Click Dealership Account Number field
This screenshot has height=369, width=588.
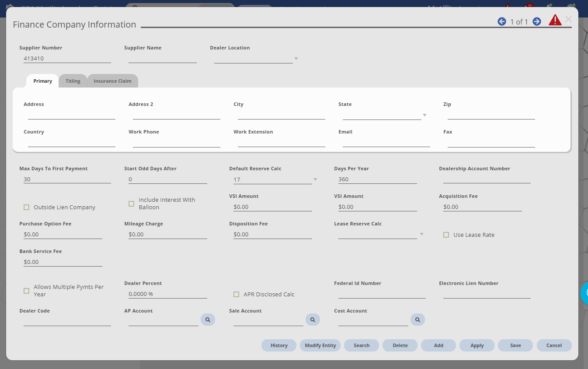point(487,179)
